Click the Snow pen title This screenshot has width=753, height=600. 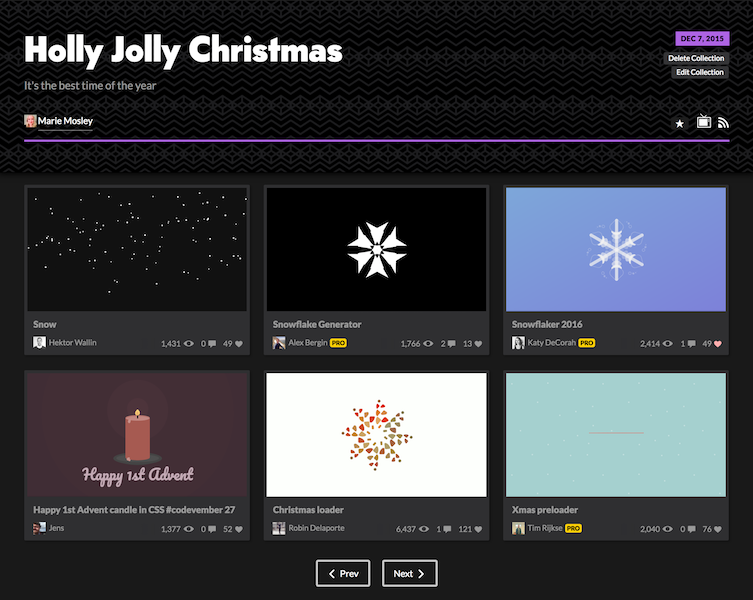(45, 324)
